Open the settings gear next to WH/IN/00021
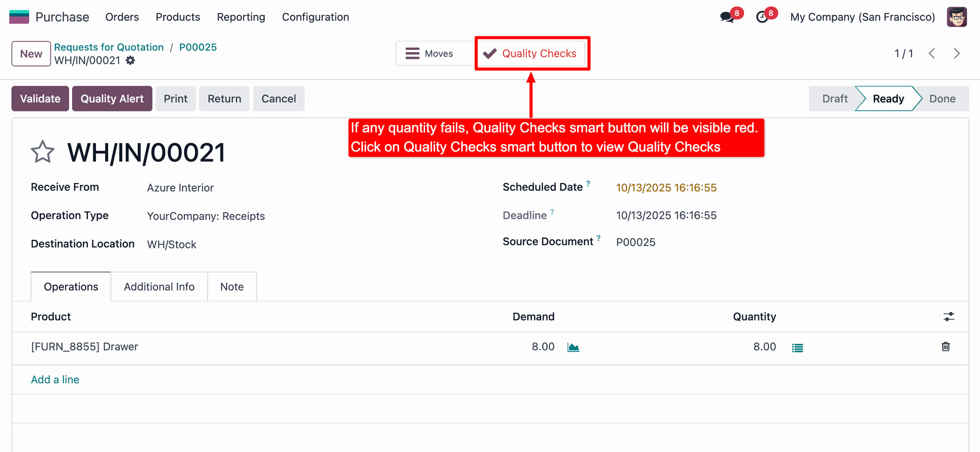 [131, 61]
